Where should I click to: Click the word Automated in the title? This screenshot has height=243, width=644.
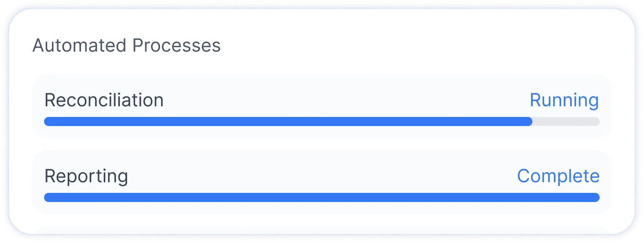[x=79, y=46]
